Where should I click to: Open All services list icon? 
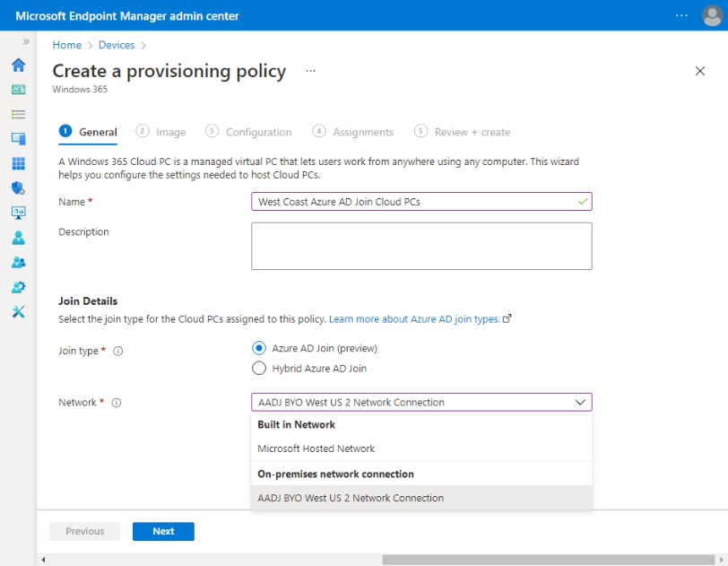coord(18,114)
